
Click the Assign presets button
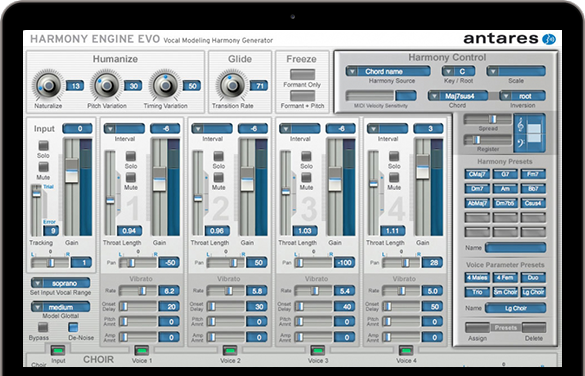[x=477, y=328]
